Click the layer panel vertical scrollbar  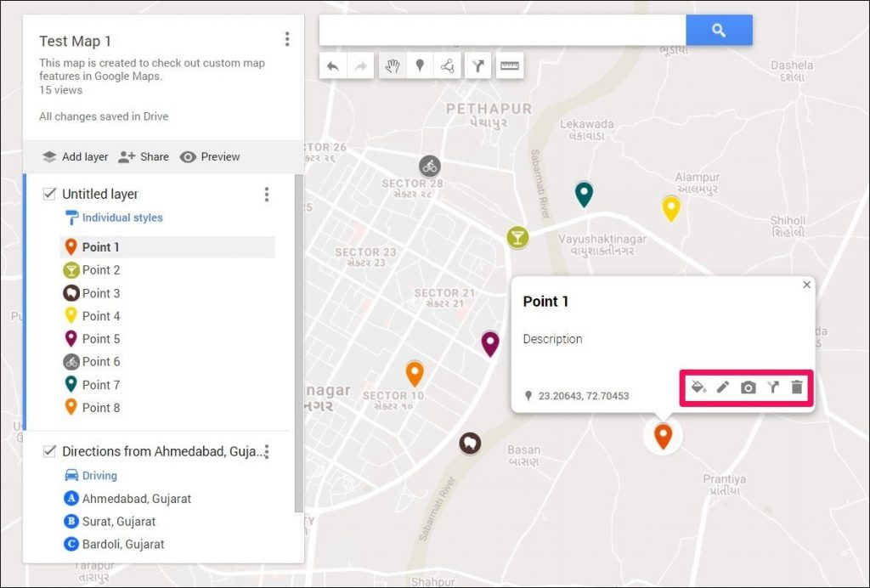point(298,343)
